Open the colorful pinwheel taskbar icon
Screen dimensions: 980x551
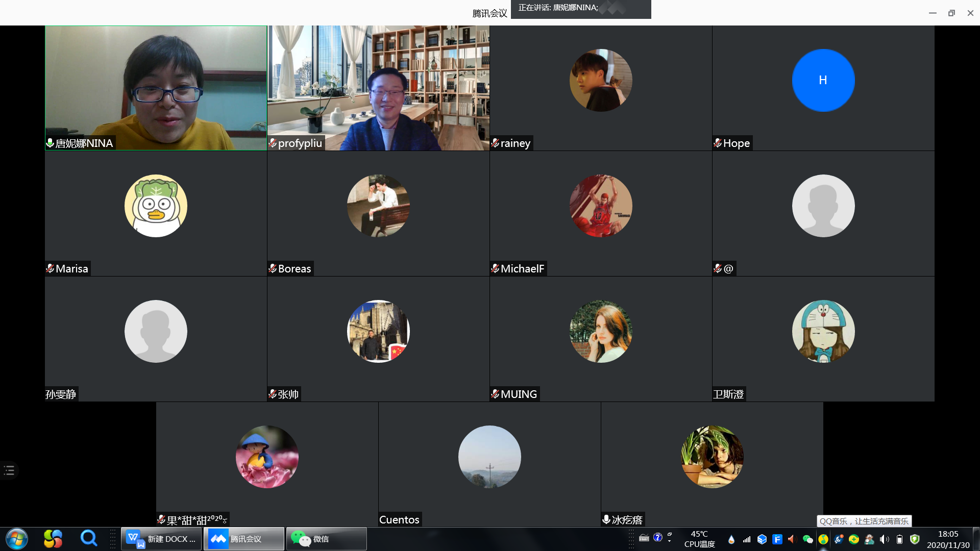point(53,539)
